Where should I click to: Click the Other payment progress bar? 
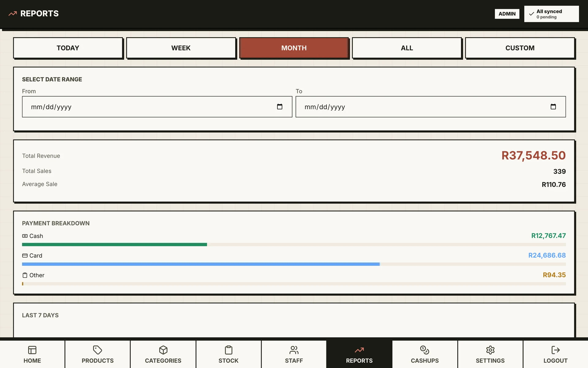click(294, 284)
